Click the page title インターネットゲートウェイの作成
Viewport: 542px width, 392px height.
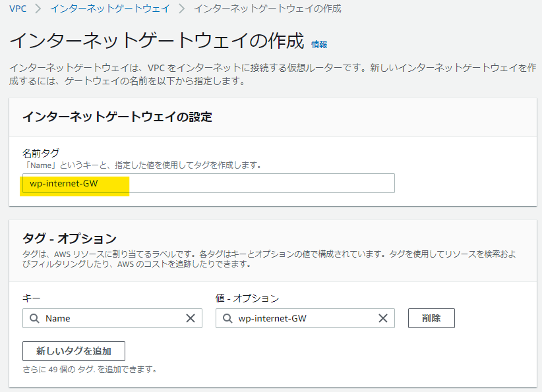coord(156,41)
